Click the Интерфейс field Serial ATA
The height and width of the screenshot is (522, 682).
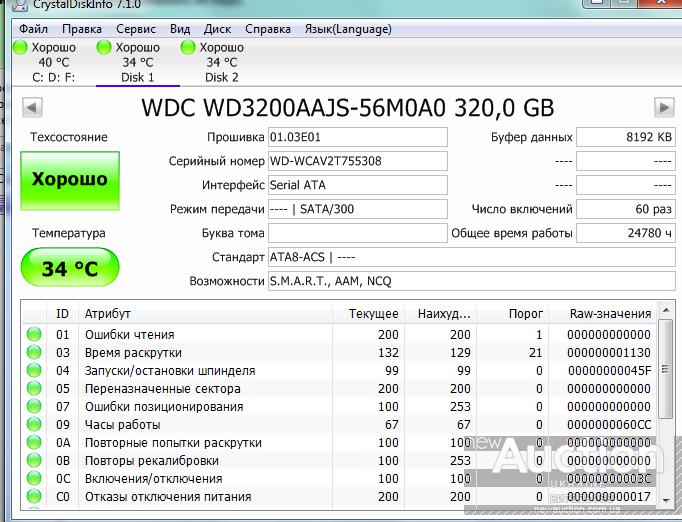pos(358,185)
